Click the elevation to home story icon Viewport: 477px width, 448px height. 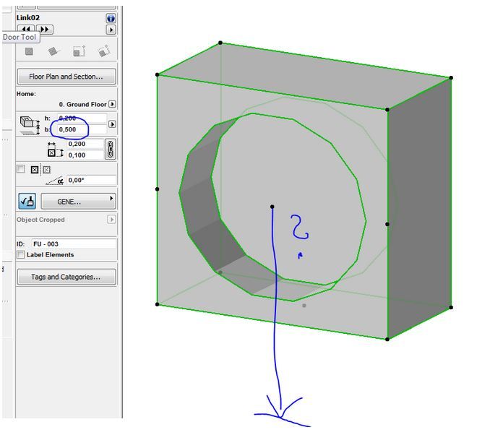[x=30, y=124]
